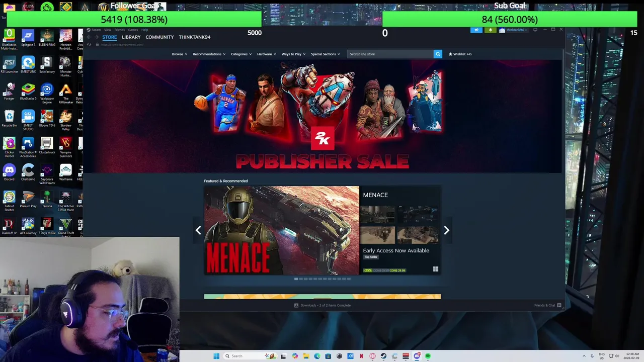Image resolution: width=644 pixels, height=362 pixels.
Task: Open Downloads status at bottom
Action: point(323,305)
